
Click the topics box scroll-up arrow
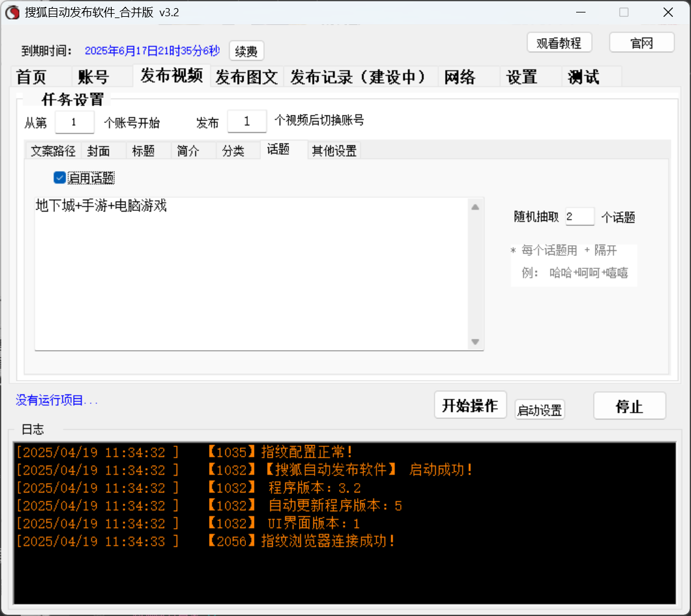tap(475, 207)
